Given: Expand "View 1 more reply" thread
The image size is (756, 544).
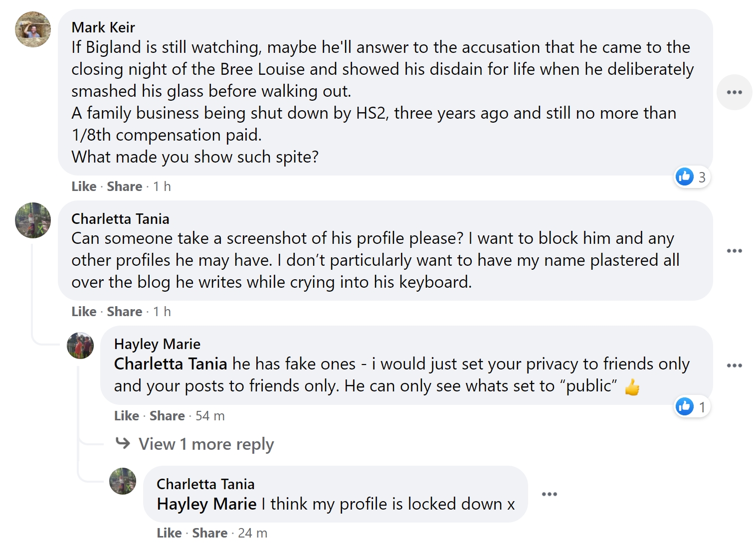Looking at the screenshot, I should tap(206, 444).
